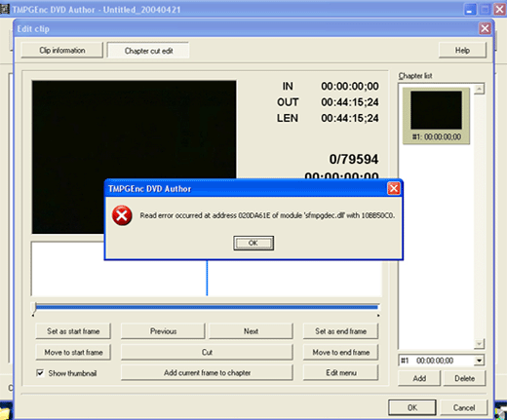The width and height of the screenshot is (507, 420).
Task: Select chapter #1 thumbnail in Chapter list
Action: 436,116
